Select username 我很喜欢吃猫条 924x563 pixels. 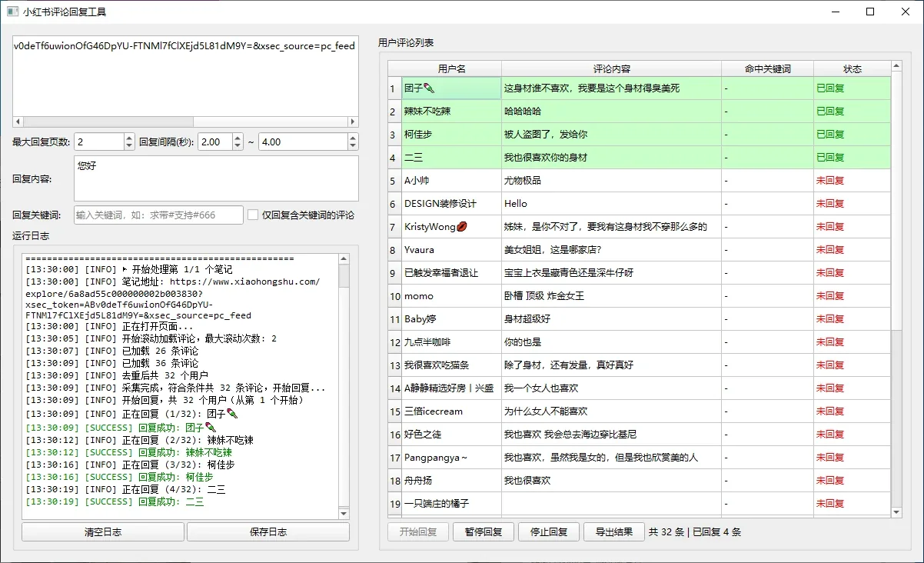point(452,365)
